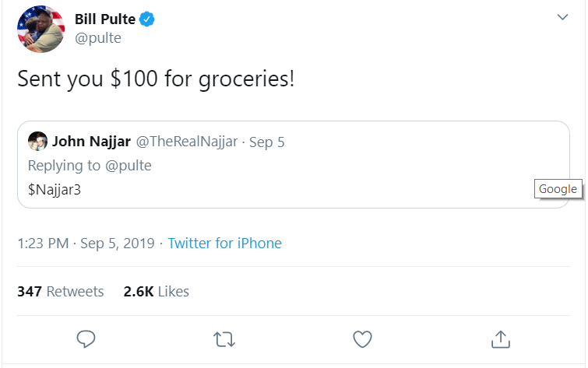View the 347 Retweets list
Viewport: 588px width, 368px height.
coord(60,292)
